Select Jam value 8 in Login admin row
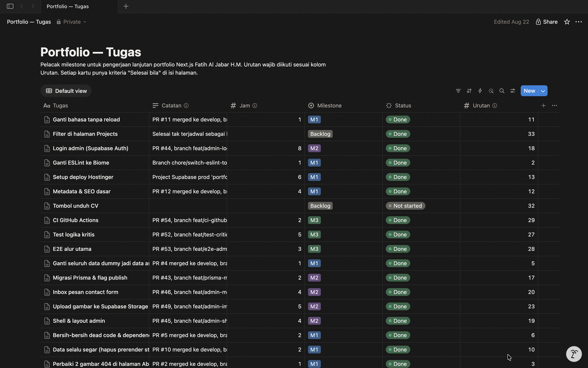The width and height of the screenshot is (588, 368). pos(300,148)
